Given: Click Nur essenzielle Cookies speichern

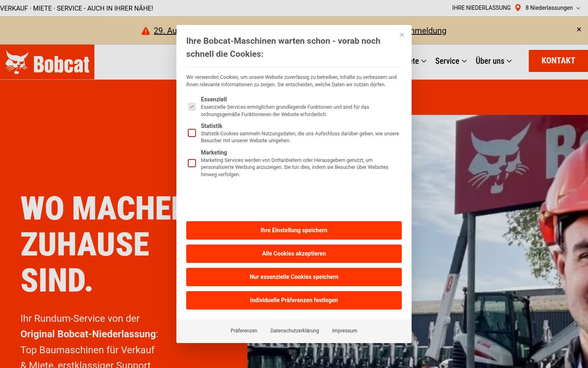Looking at the screenshot, I should (x=294, y=277).
